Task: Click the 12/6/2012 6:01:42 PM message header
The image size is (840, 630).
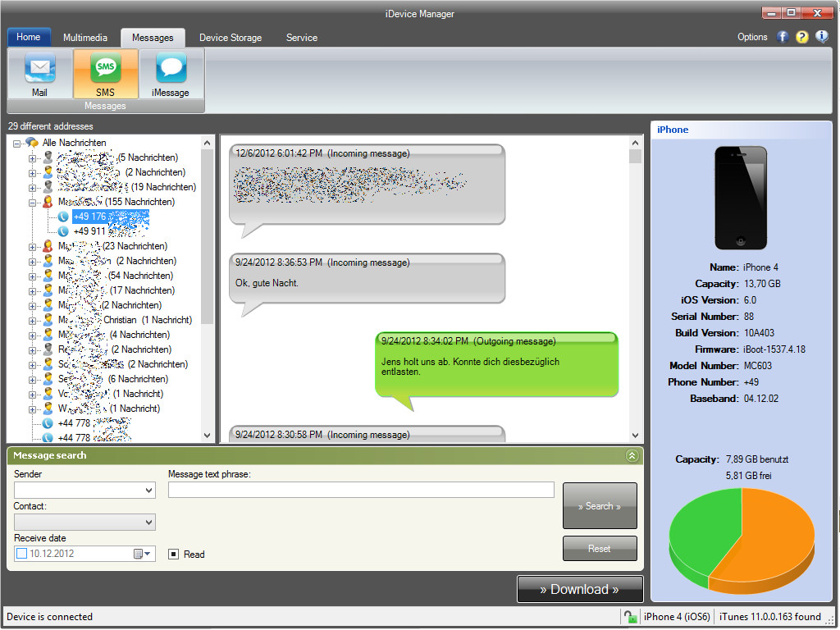Action: click(x=322, y=153)
